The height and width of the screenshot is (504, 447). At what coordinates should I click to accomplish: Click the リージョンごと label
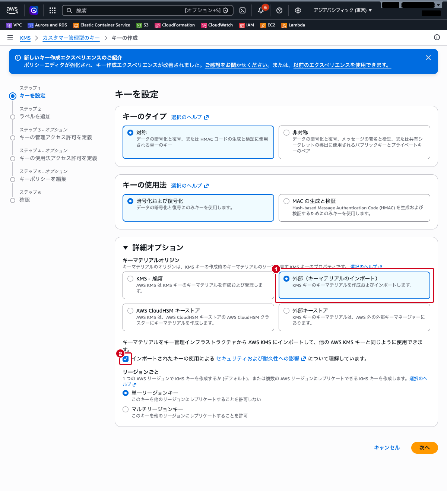tap(141, 372)
